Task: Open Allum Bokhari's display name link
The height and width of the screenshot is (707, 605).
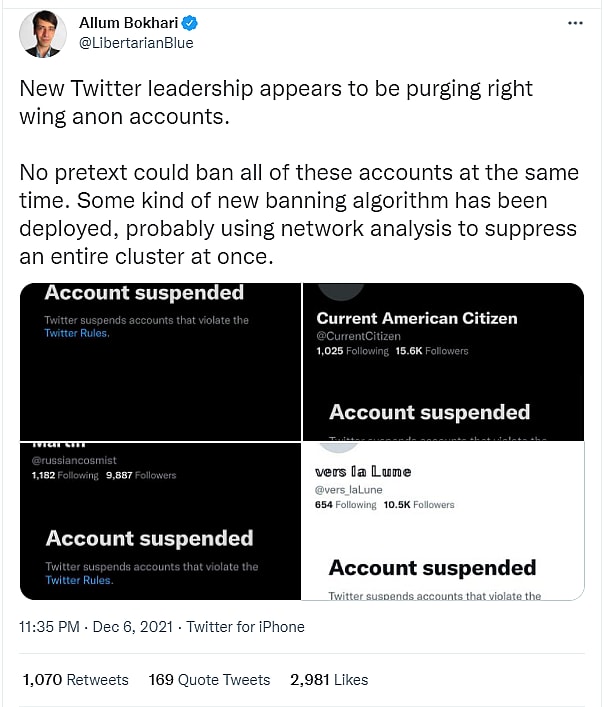Action: pyautogui.click(x=134, y=23)
